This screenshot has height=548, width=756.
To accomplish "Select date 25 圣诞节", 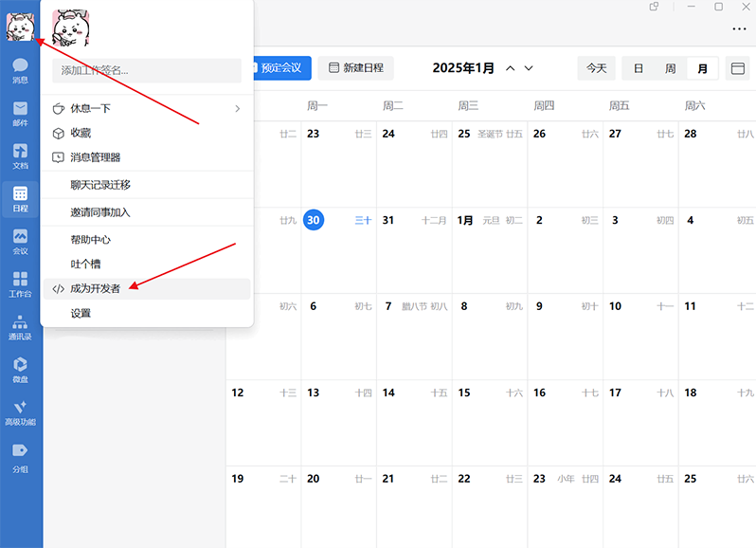I will coord(490,164).
